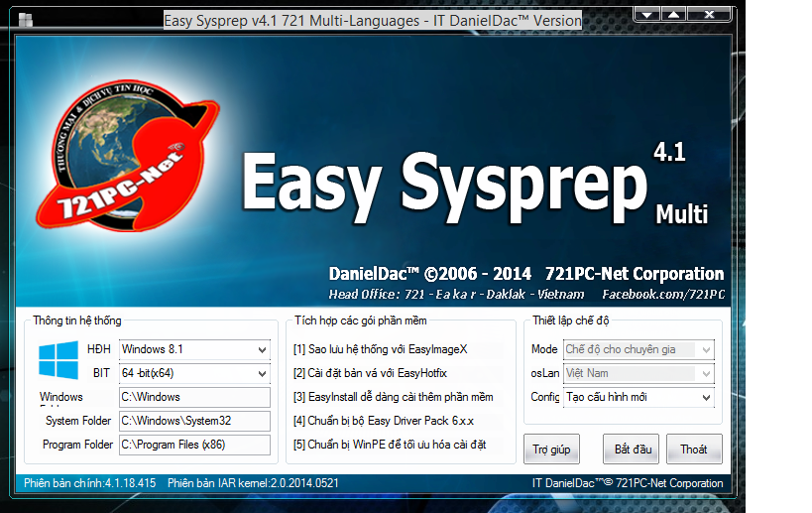The width and height of the screenshot is (812, 513).
Task: Click the Facebook.com/721PC text
Action: tap(663, 295)
